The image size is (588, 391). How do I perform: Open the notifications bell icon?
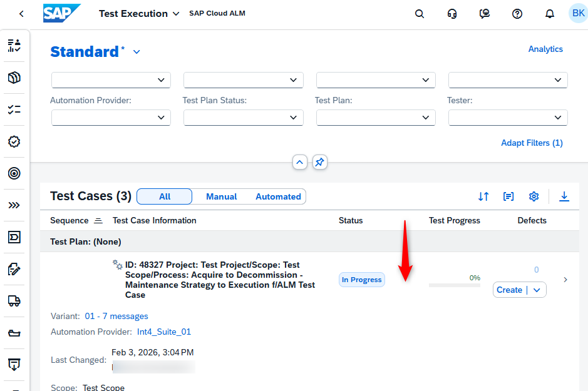(549, 14)
